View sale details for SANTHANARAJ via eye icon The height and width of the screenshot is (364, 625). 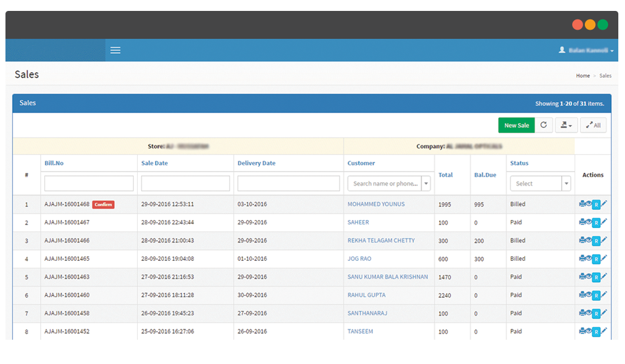589,313
